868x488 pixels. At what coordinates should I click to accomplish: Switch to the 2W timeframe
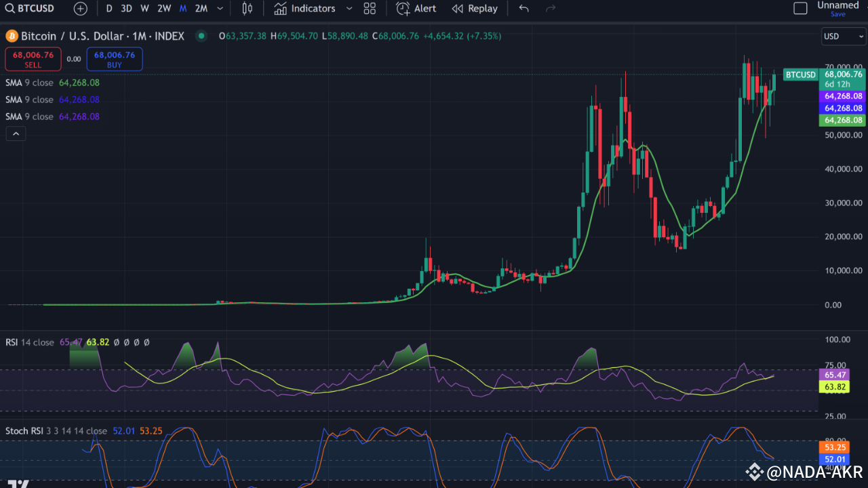tap(164, 8)
